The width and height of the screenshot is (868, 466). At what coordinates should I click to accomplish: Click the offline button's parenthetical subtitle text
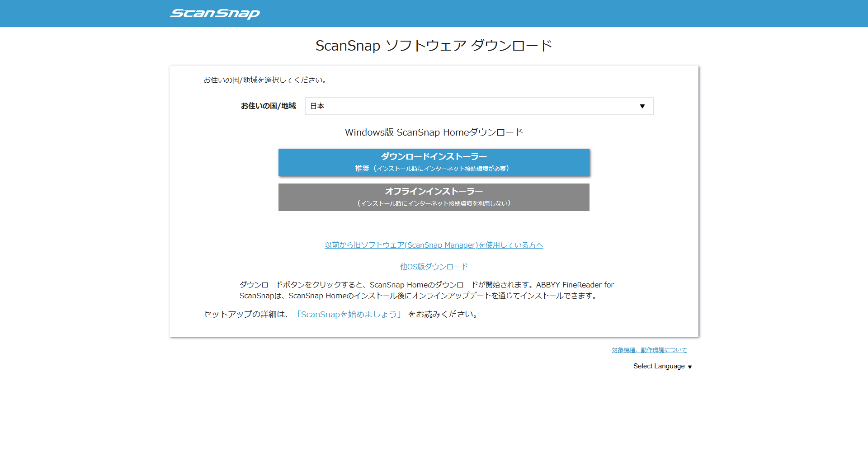434,203
